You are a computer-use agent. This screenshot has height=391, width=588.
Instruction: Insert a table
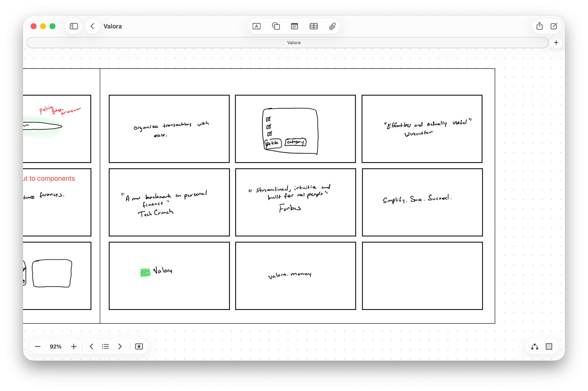(x=314, y=26)
